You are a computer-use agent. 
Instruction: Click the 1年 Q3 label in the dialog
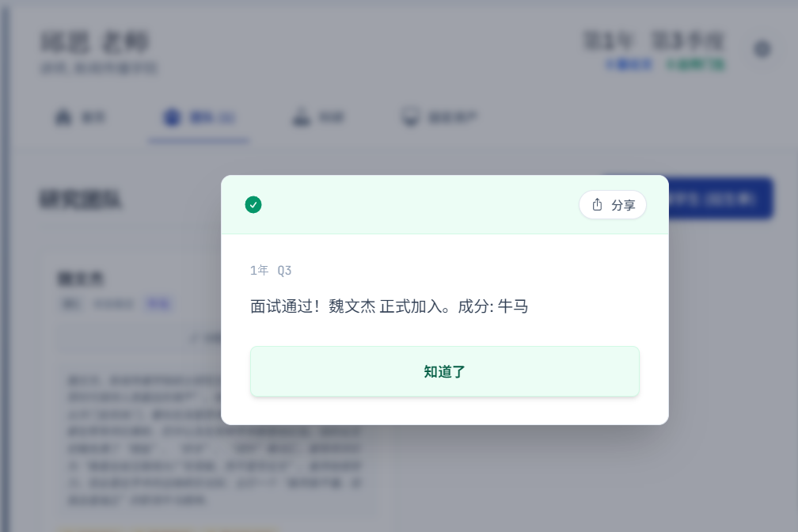tap(272, 270)
